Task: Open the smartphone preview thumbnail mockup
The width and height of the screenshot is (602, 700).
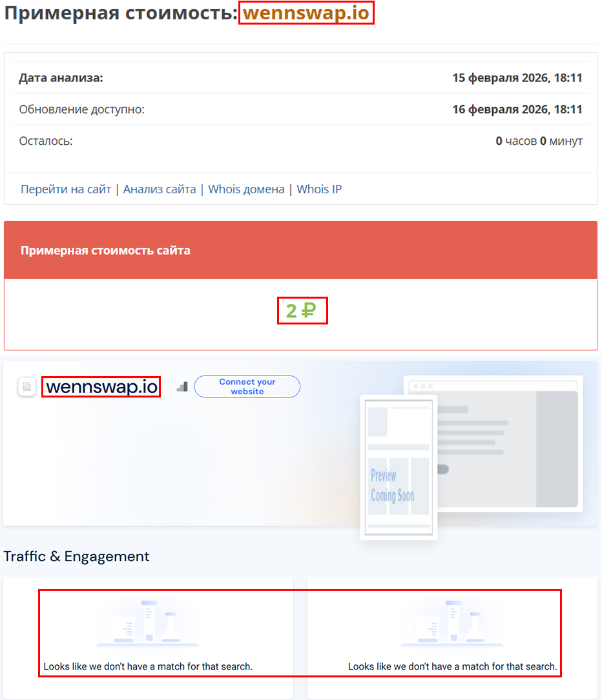Action: [399, 467]
